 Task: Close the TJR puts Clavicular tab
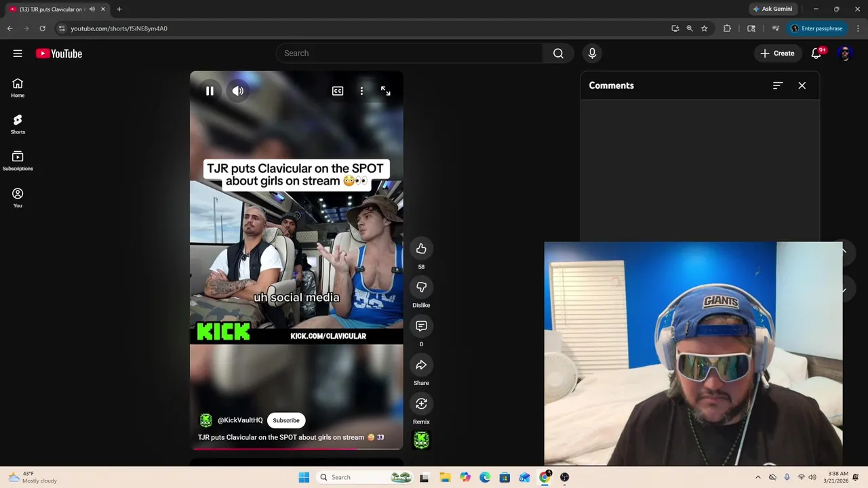pyautogui.click(x=103, y=9)
